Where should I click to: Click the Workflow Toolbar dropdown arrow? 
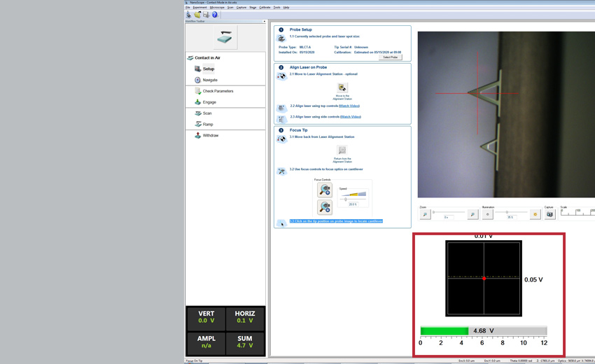[264, 22]
